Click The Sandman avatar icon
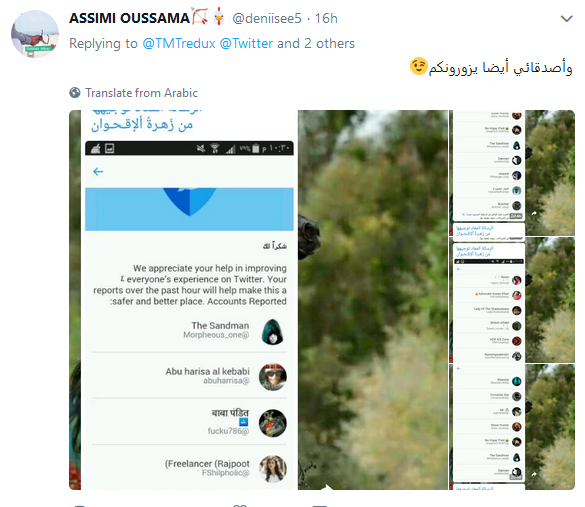This screenshot has height=507, width=585. (x=273, y=331)
